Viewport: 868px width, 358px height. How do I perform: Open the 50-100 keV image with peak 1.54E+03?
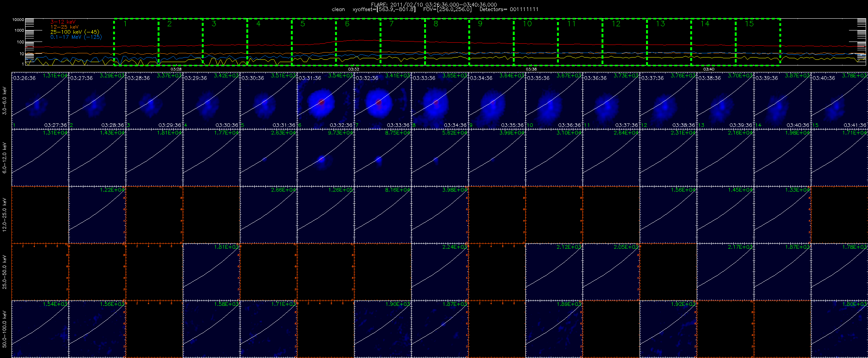(x=40, y=329)
